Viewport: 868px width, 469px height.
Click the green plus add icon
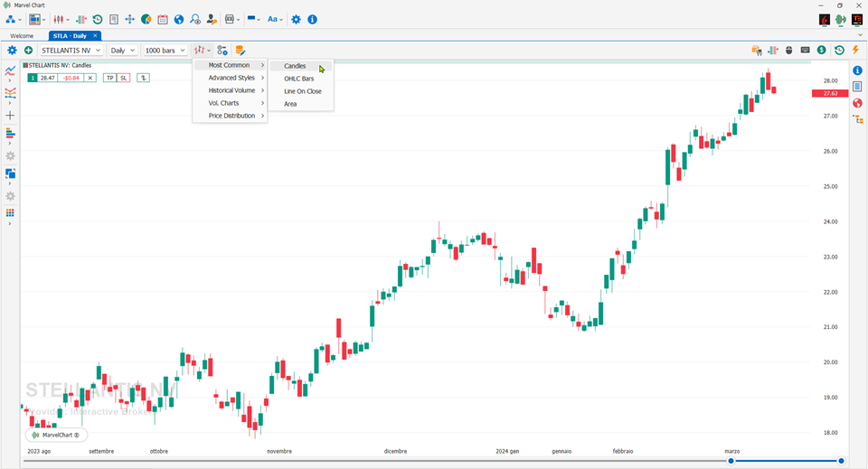click(28, 51)
